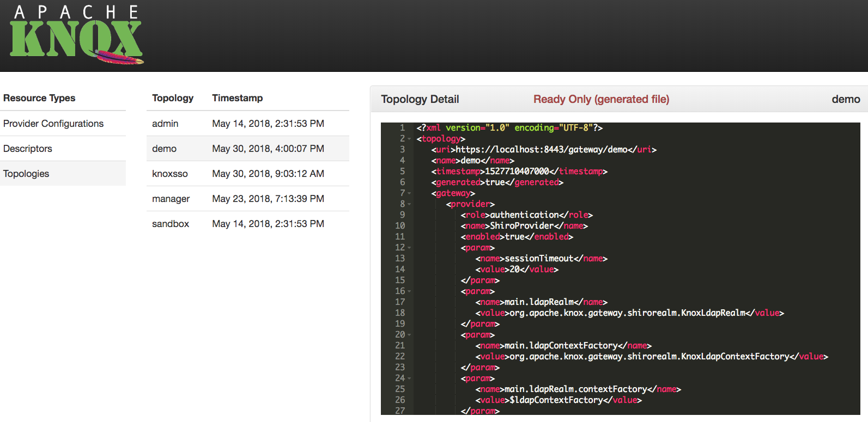
Task: Collapse the topology tag on line 2
Action: 409,139
